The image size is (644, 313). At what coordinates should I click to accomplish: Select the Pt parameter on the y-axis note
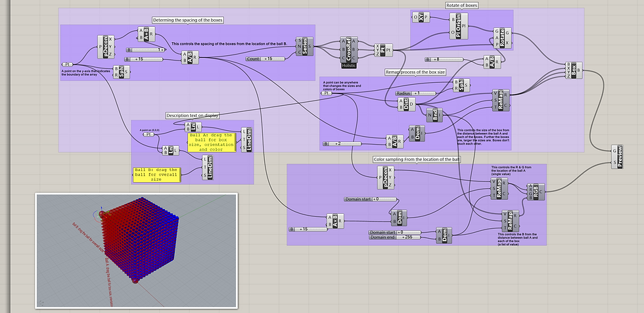pyautogui.click(x=68, y=64)
